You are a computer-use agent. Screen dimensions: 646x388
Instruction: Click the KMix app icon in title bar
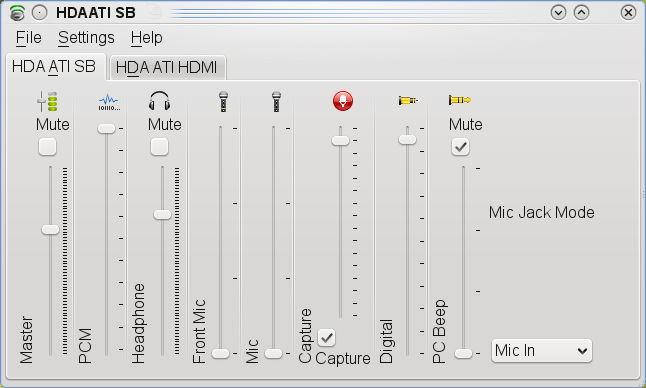17,13
